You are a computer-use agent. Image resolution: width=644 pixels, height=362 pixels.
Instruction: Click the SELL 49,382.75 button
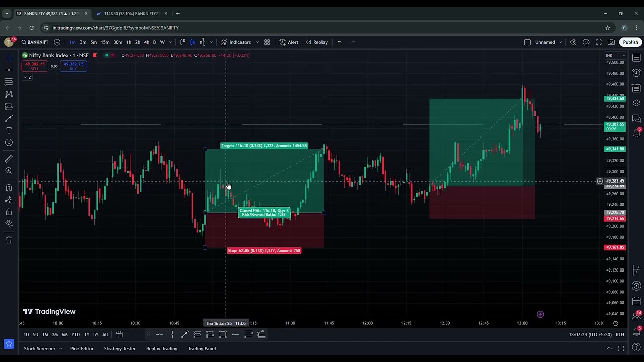[35, 66]
